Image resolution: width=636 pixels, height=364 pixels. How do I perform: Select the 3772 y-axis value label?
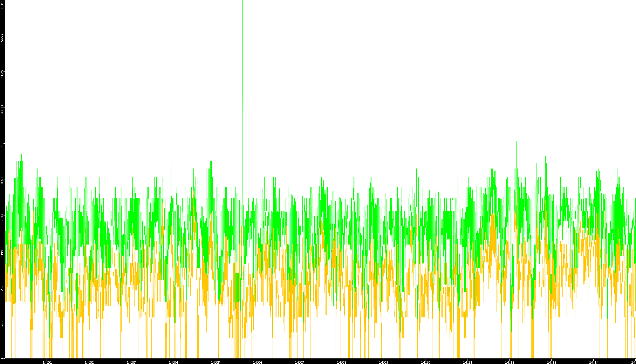[x=2, y=145]
